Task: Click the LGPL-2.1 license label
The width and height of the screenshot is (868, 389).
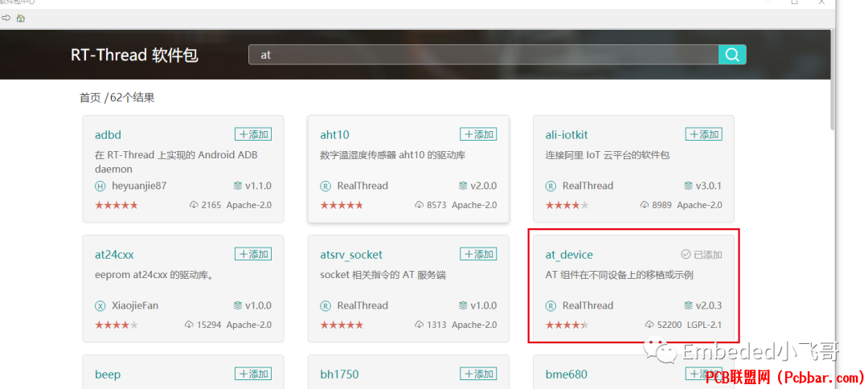Action: click(x=704, y=325)
